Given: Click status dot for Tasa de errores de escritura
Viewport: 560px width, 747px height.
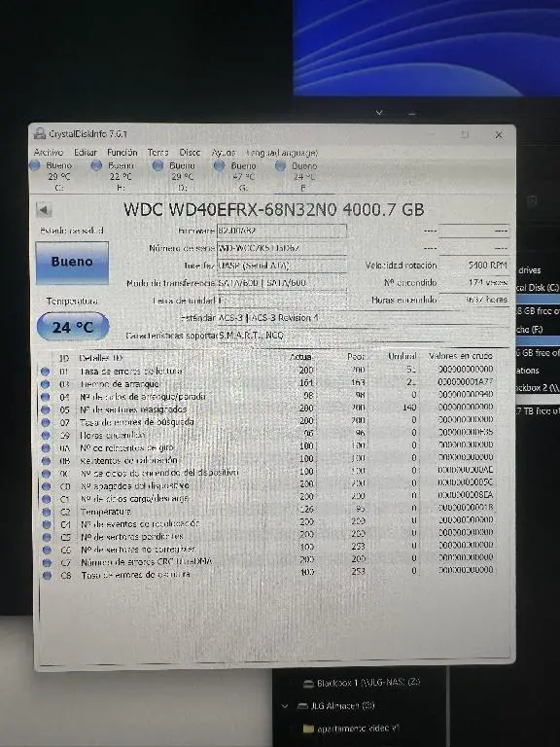Looking at the screenshot, I should click(x=47, y=575).
